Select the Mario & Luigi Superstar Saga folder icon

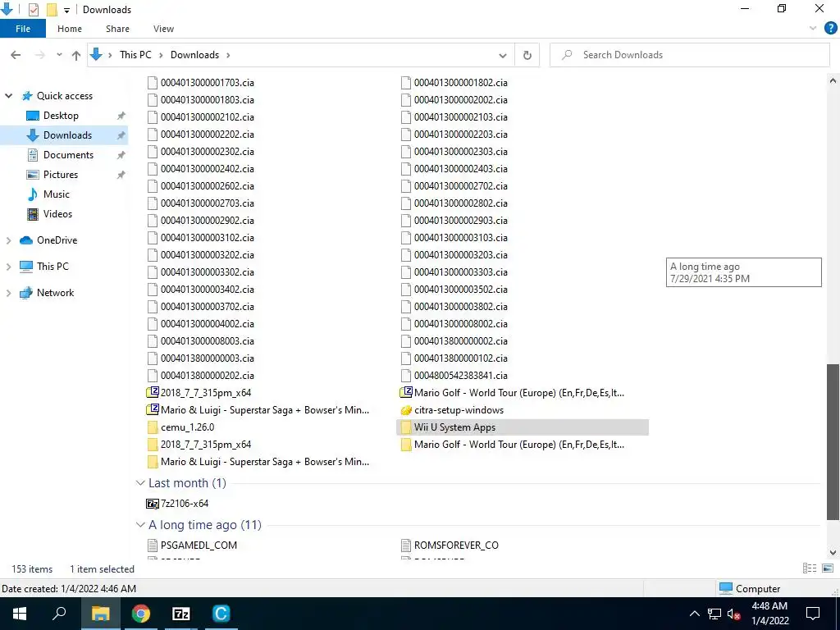tap(152, 462)
